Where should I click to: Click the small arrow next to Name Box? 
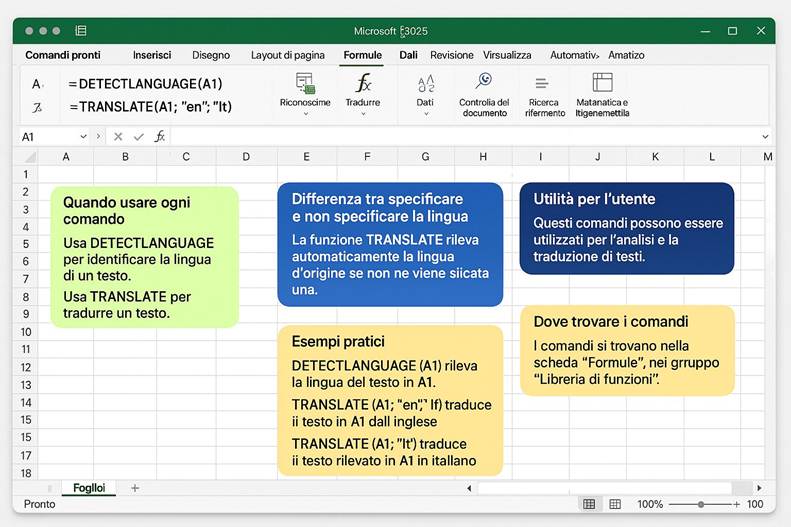click(98, 136)
